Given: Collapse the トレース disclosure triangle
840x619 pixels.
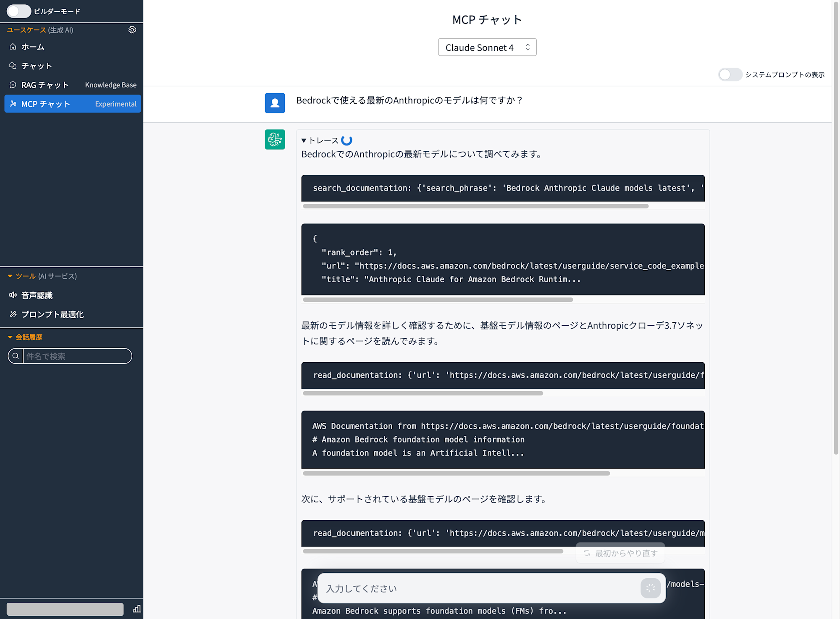Looking at the screenshot, I should click(x=304, y=140).
